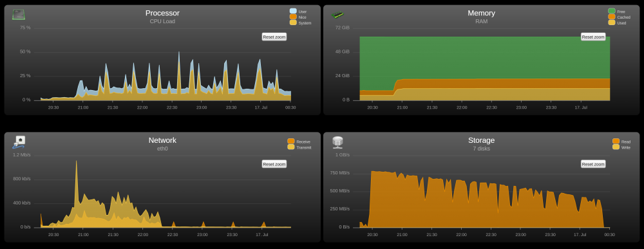
Task: Click the Memory panel title
Action: (481, 13)
